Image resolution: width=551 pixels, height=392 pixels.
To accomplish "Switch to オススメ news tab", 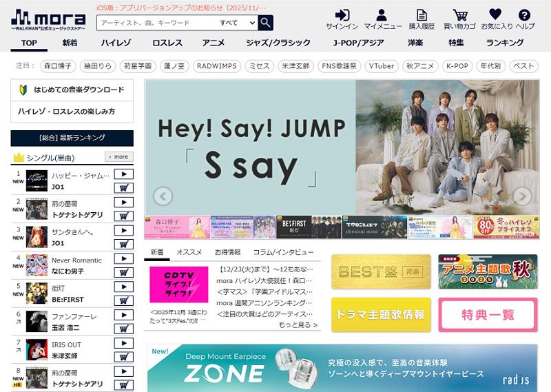I will [189, 252].
